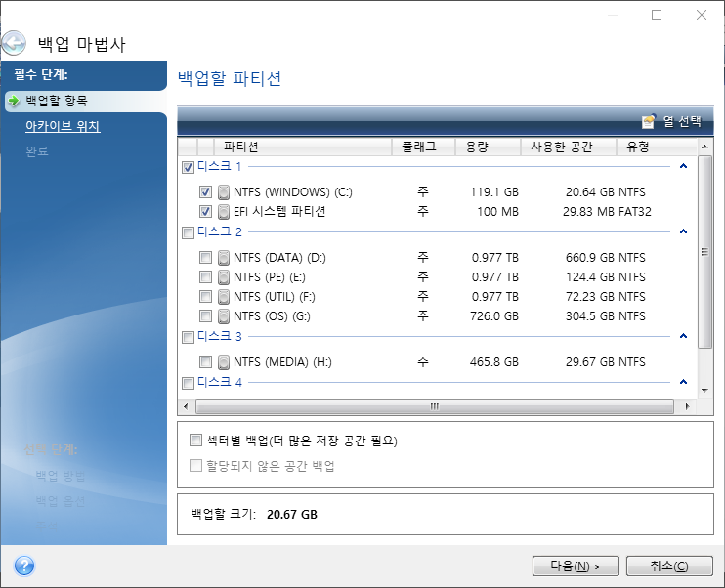Viewport: 725px width, 588px height.
Task: Sort by the 파티션 column header
Action: tap(303, 147)
